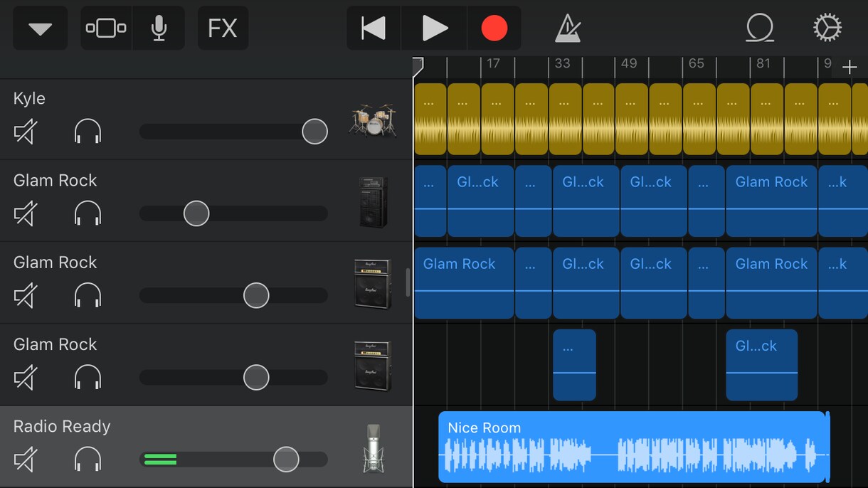The width and height of the screenshot is (868, 488).
Task: Tap the middle Glam Rock track's amp icon
Action: pos(373,284)
